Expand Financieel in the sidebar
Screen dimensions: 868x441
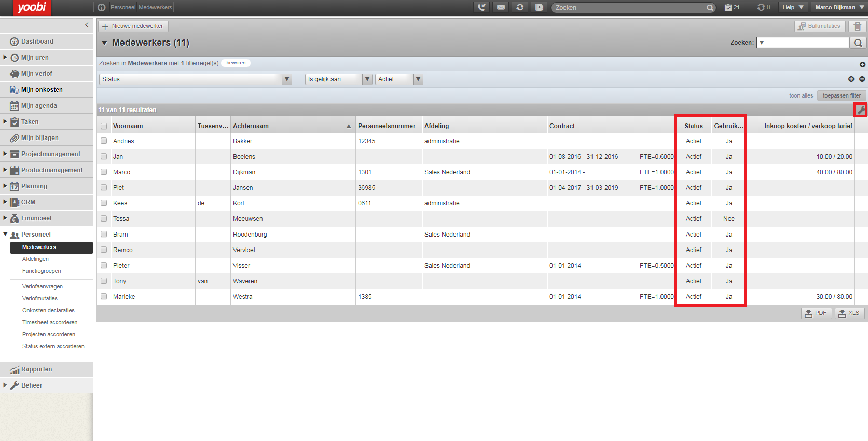pos(5,218)
